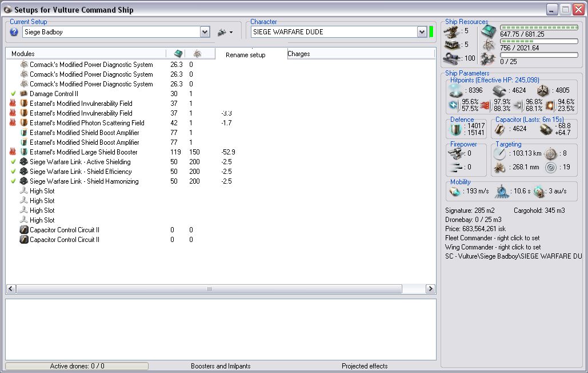
Task: Click the EM resistance icon
Action: click(453, 105)
